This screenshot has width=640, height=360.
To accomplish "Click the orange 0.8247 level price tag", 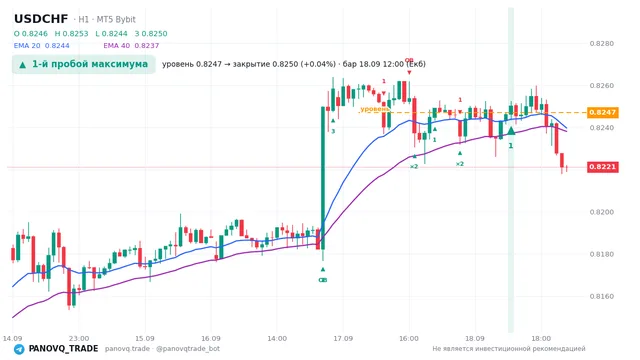I will (603, 112).
